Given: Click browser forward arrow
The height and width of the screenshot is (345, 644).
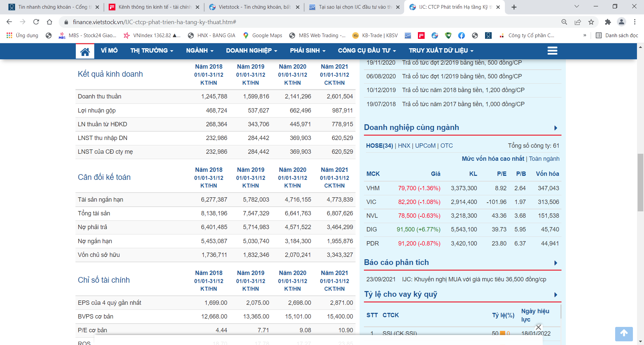Looking at the screenshot, I should tap(22, 22).
